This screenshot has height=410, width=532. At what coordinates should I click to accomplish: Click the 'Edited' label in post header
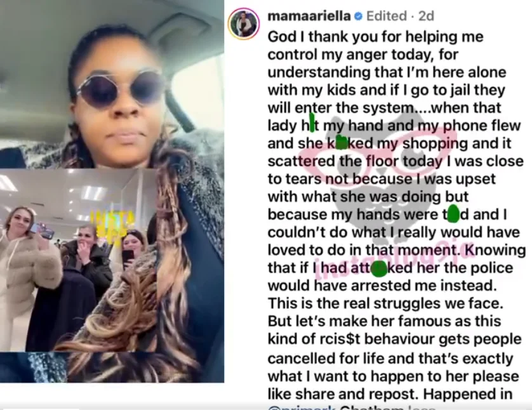point(387,16)
